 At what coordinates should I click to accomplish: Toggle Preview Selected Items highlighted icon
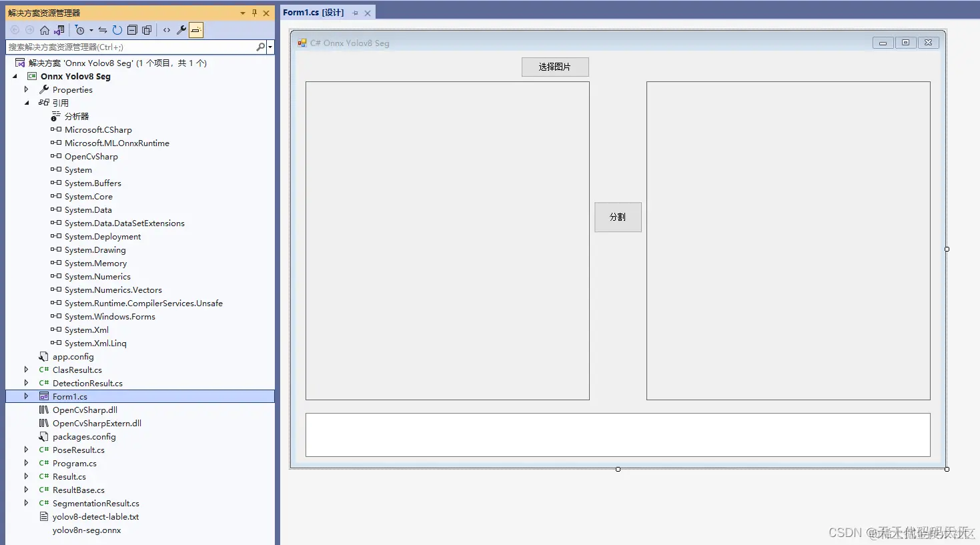pos(195,30)
